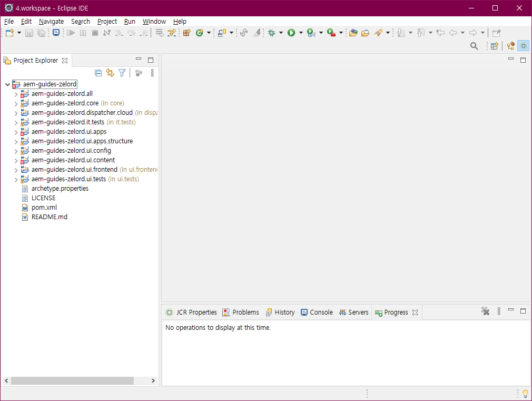Click Remove All Finished Operations icon

click(x=485, y=311)
